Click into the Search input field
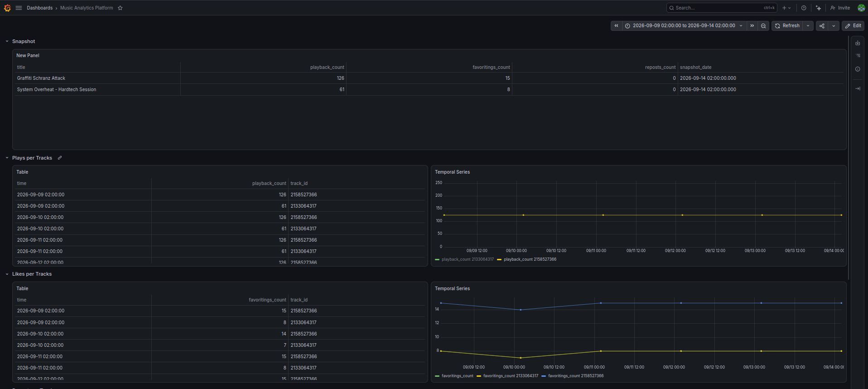Screen dimensions: 868x389 tap(722, 8)
